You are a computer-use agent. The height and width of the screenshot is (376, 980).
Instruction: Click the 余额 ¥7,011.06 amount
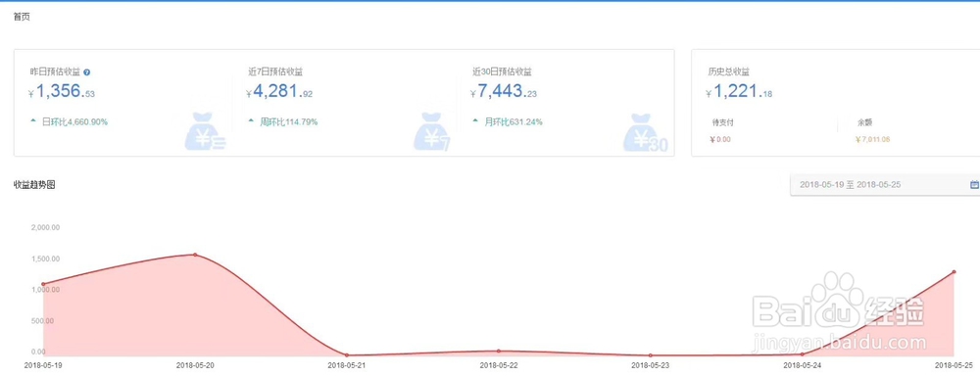point(872,139)
